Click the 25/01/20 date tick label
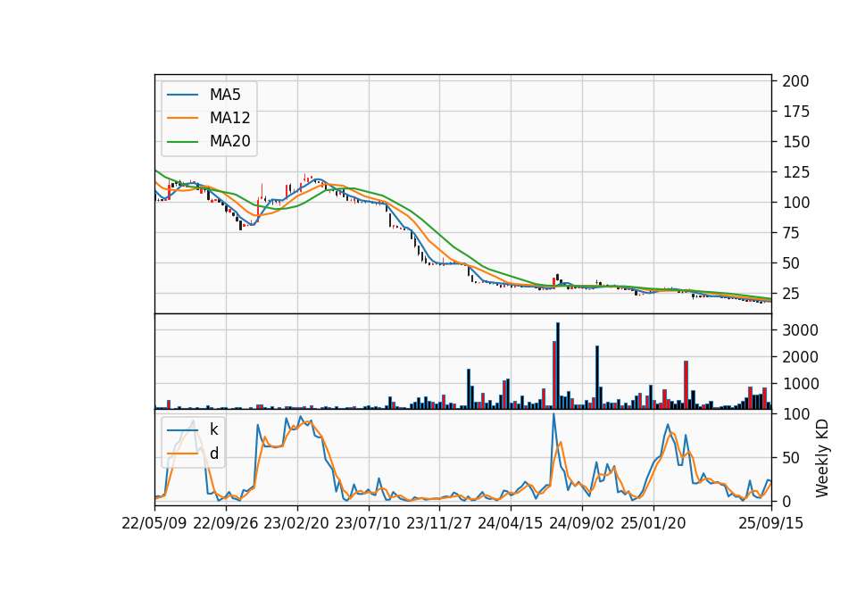Screen dimensions: 857x616 (653, 523)
